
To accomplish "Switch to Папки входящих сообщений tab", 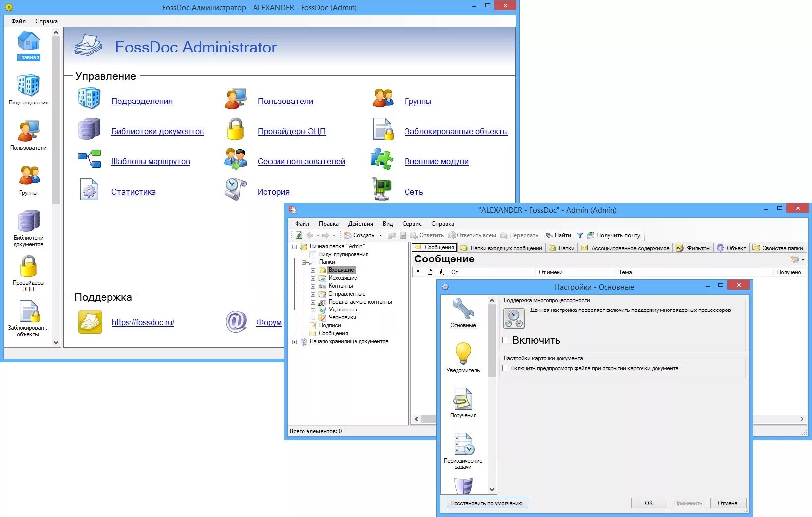I will coord(501,248).
